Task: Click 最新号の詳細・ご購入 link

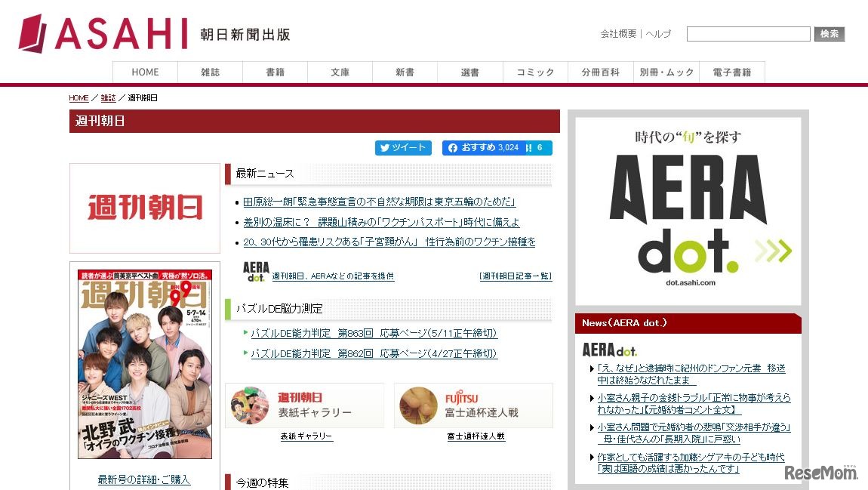Action: click(144, 479)
